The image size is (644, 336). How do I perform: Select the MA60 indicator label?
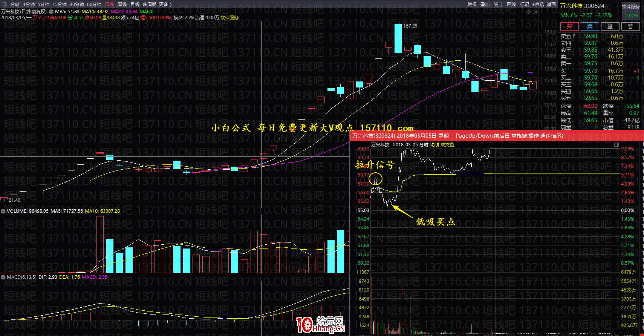pyautogui.click(x=148, y=12)
